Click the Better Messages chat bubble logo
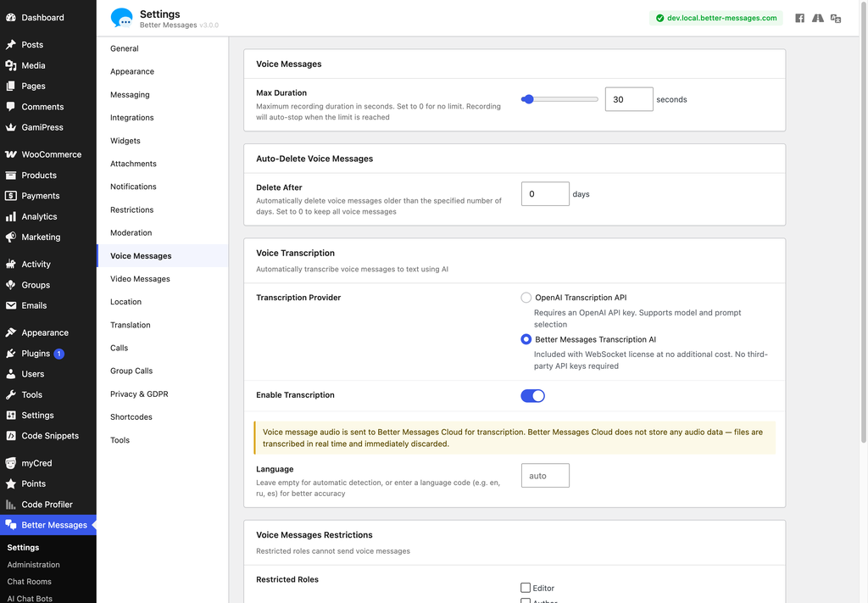 tap(122, 18)
